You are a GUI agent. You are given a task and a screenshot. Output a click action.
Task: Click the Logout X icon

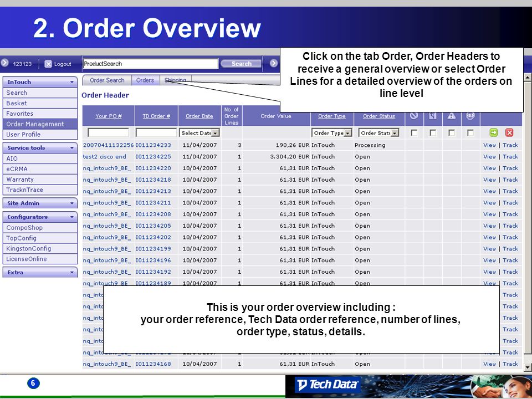point(48,64)
